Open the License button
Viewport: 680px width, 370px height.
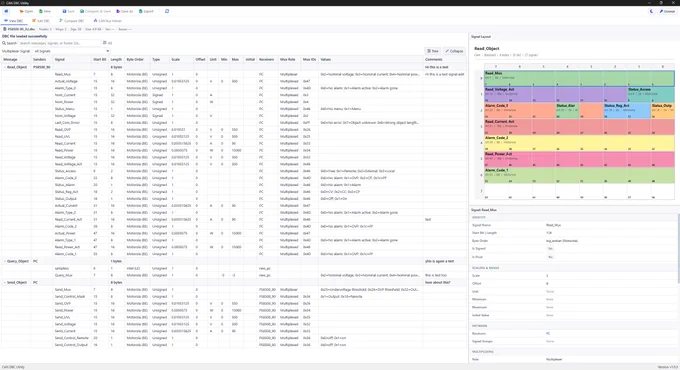click(667, 11)
